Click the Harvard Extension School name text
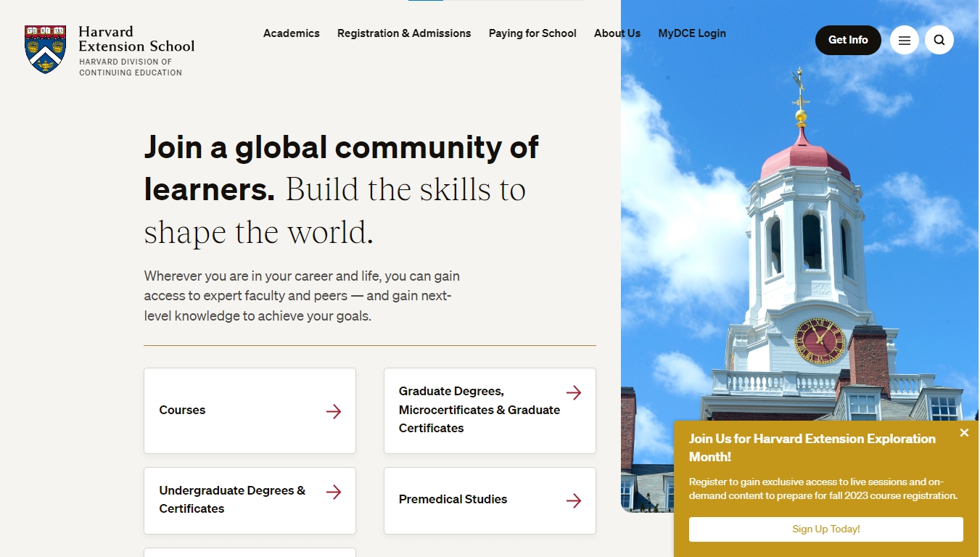 tap(136, 39)
